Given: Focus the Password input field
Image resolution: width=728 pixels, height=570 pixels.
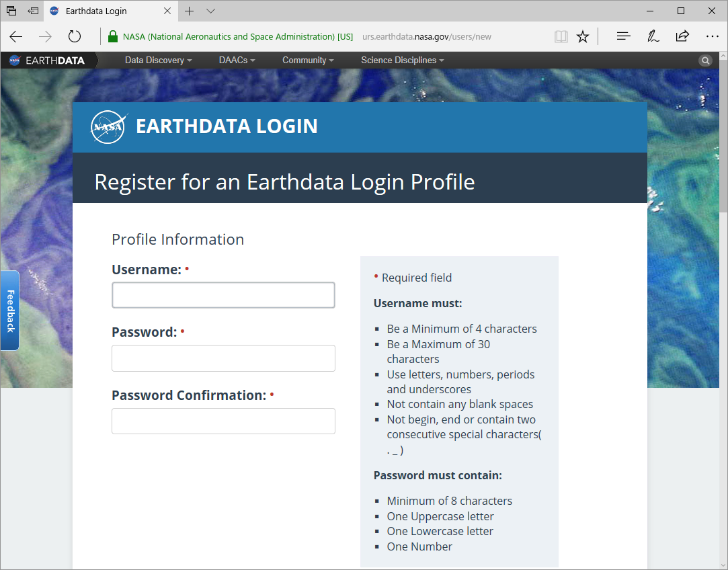Looking at the screenshot, I should [x=223, y=358].
